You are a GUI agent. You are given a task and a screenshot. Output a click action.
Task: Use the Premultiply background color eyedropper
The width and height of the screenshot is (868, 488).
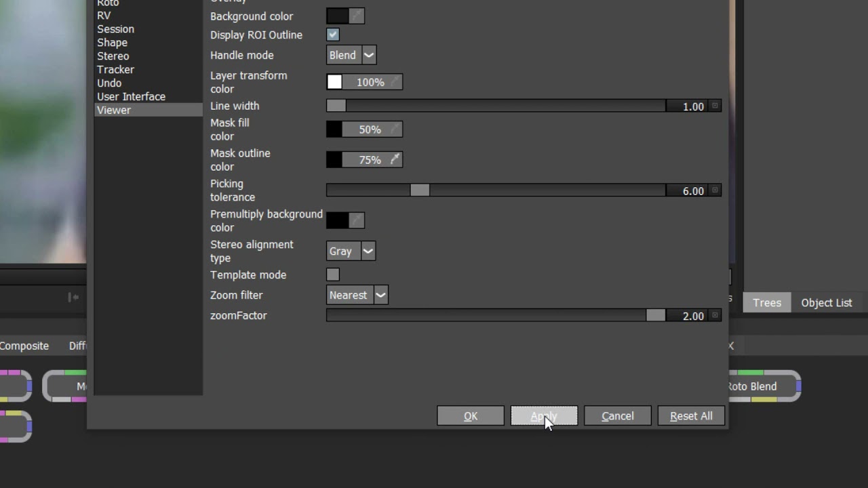pyautogui.click(x=357, y=220)
